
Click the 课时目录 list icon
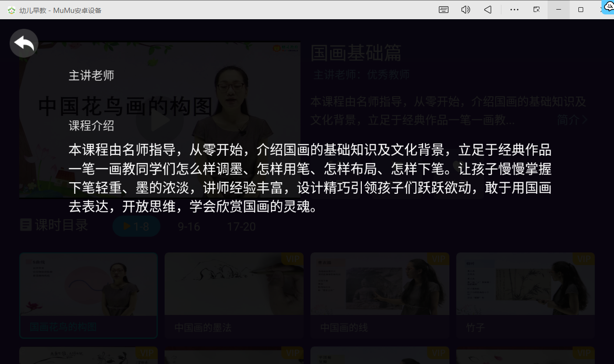coord(26,225)
